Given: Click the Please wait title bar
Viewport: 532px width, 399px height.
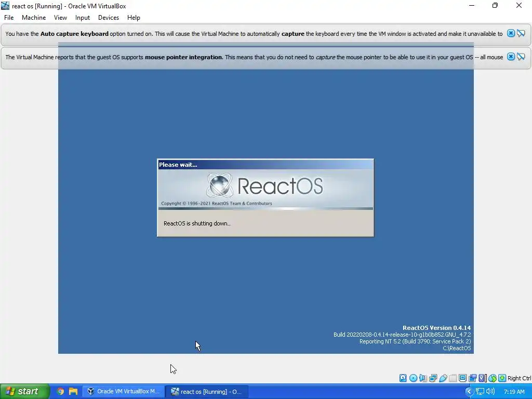Looking at the screenshot, I should [x=265, y=165].
